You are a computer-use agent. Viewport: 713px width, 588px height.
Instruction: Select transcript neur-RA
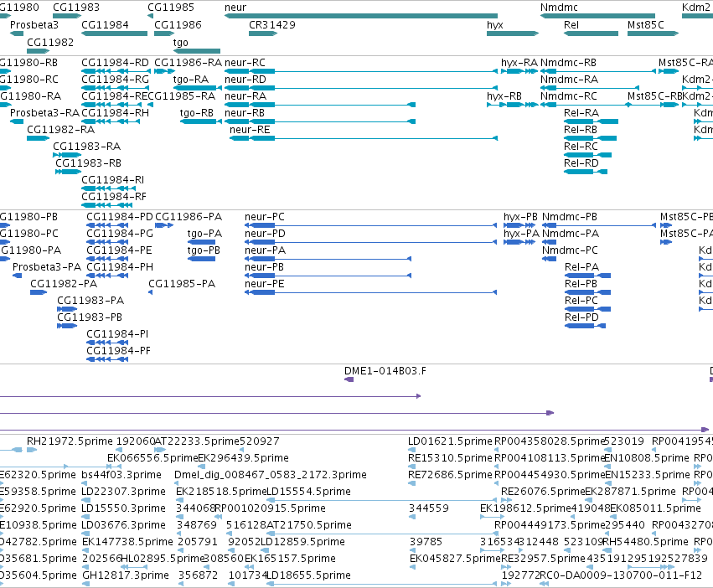coord(245,96)
